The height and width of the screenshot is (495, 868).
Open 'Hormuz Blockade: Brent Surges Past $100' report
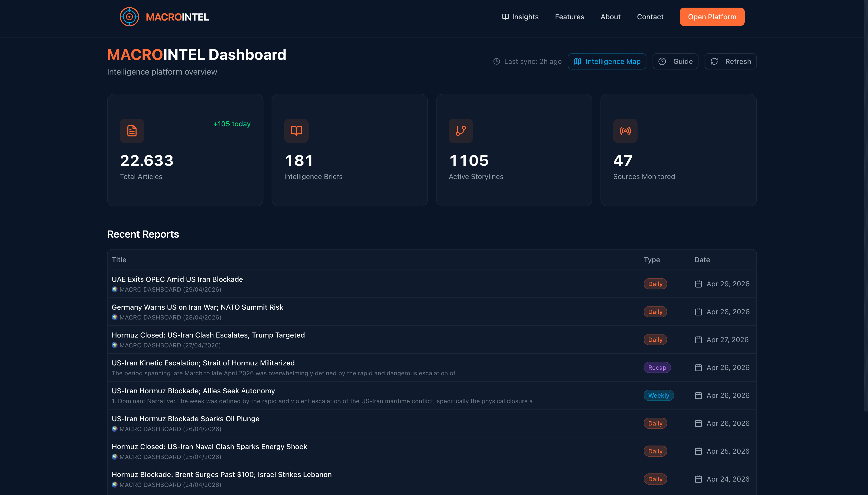pyautogui.click(x=222, y=474)
